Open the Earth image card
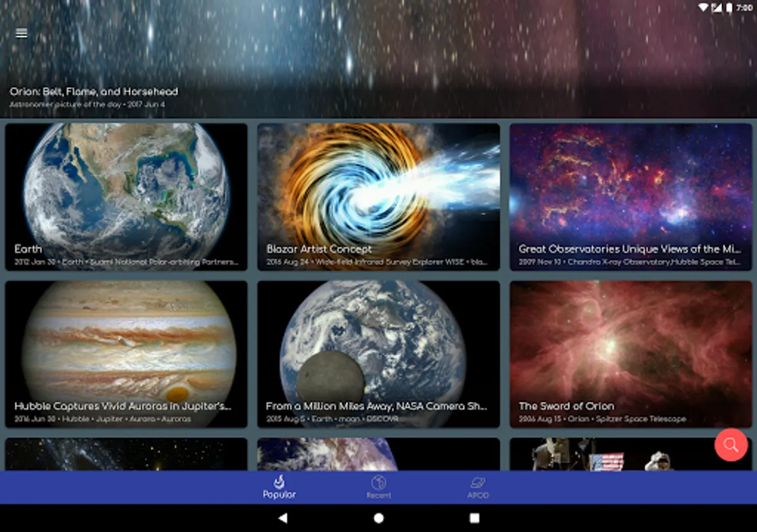Image resolution: width=757 pixels, height=532 pixels. point(126,197)
